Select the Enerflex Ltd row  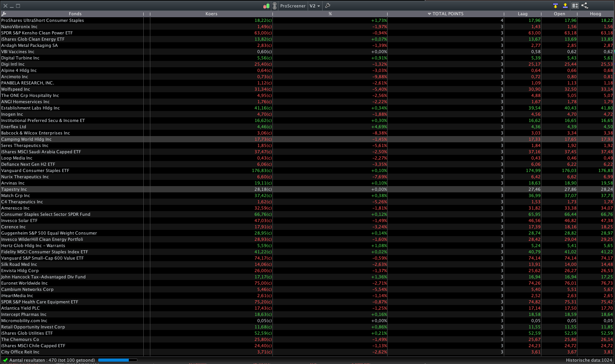click(307, 127)
